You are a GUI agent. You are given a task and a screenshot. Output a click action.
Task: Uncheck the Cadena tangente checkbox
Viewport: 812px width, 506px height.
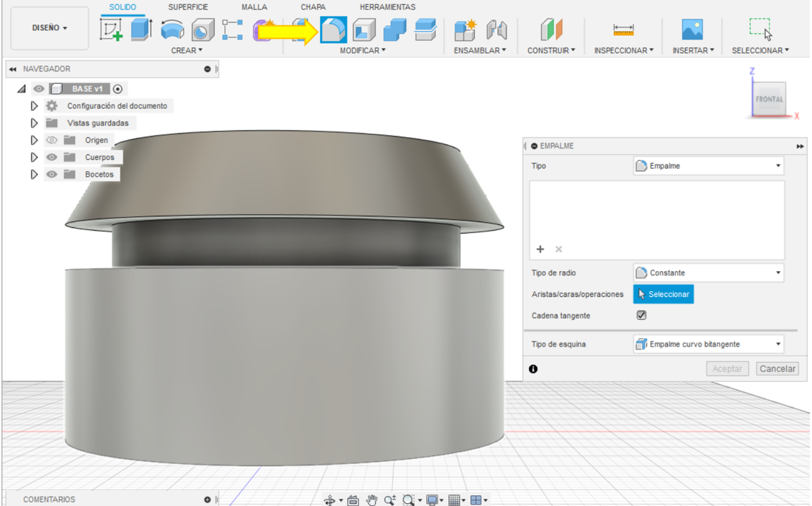tap(642, 316)
